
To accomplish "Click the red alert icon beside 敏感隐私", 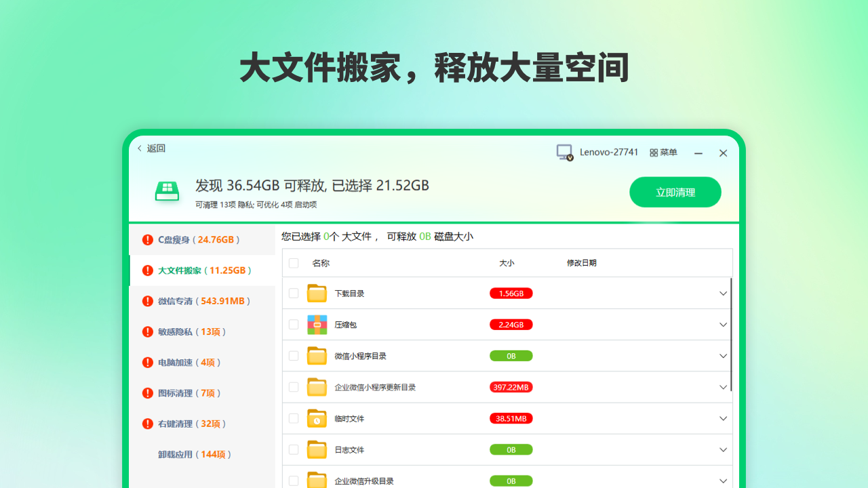I will (x=147, y=332).
